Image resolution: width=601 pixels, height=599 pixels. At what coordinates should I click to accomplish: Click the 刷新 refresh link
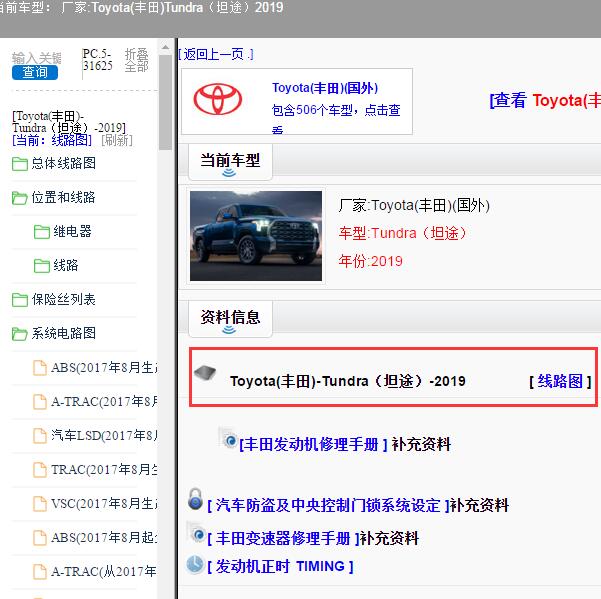click(117, 140)
